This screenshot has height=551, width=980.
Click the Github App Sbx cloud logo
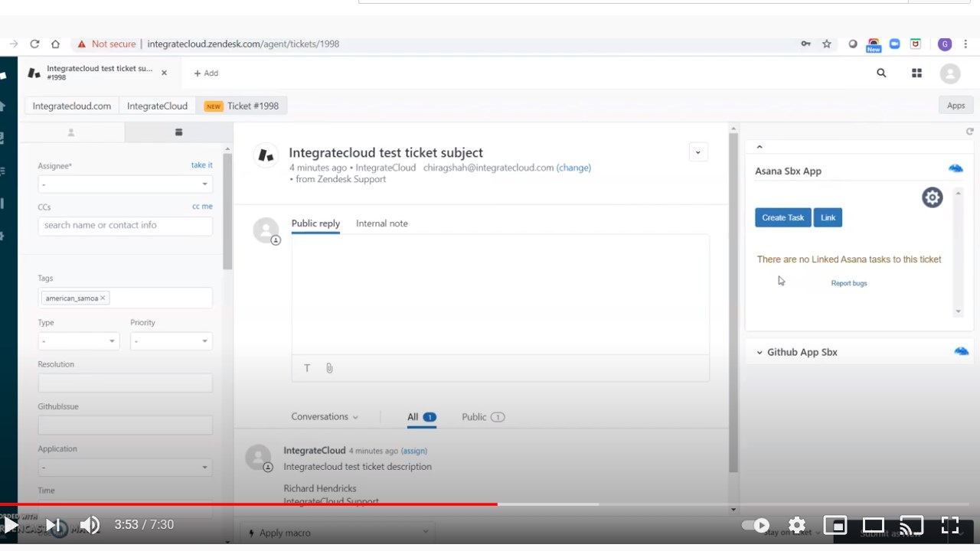(962, 351)
